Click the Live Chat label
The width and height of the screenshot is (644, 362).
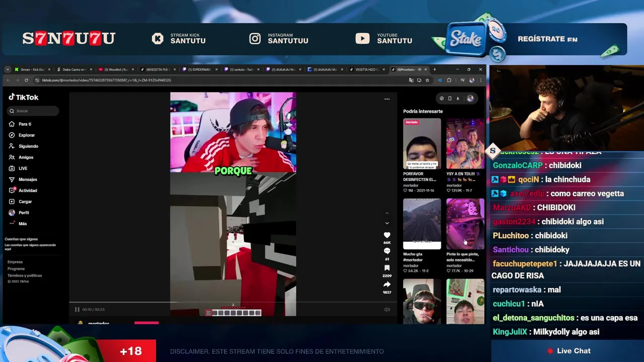(574, 351)
